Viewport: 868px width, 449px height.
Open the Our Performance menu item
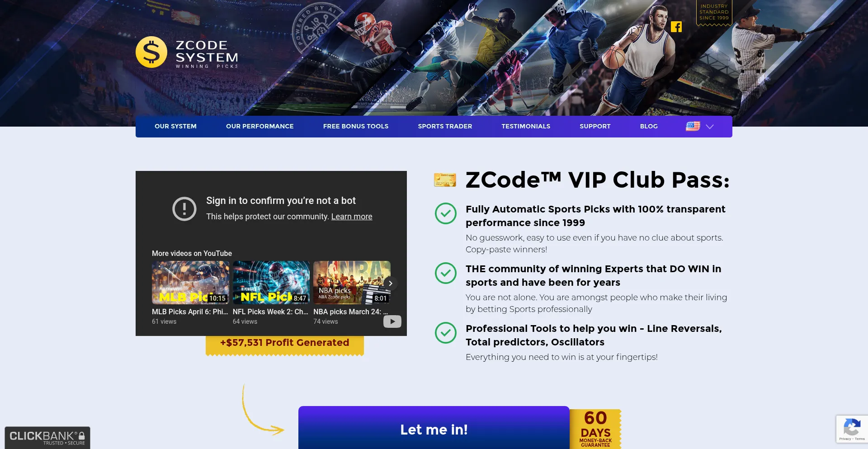click(x=260, y=126)
